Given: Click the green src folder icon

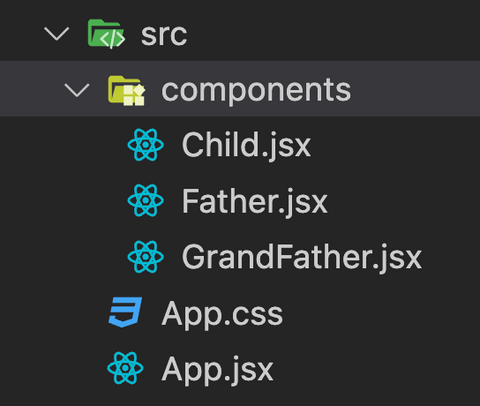Looking at the screenshot, I should 106,33.
